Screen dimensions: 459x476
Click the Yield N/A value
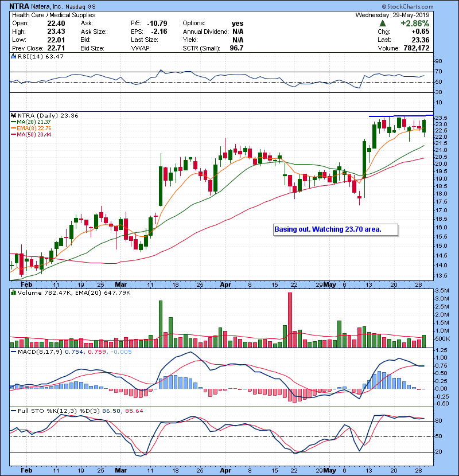pos(238,40)
